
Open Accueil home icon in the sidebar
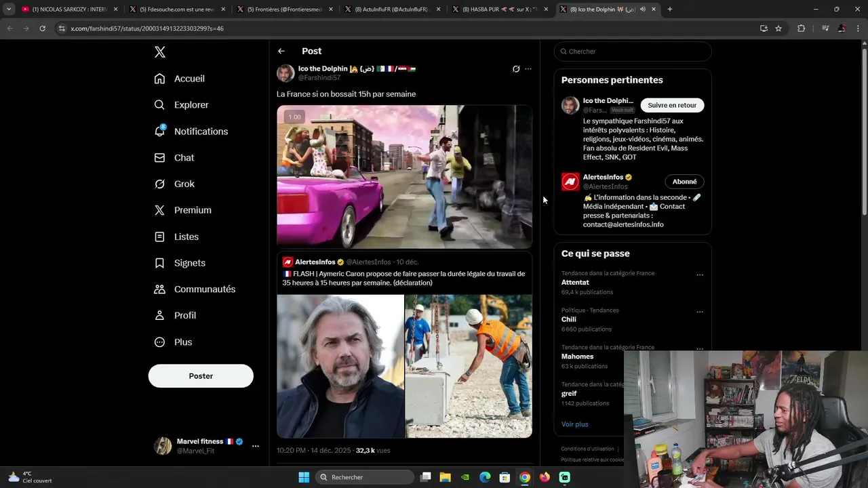(x=159, y=79)
